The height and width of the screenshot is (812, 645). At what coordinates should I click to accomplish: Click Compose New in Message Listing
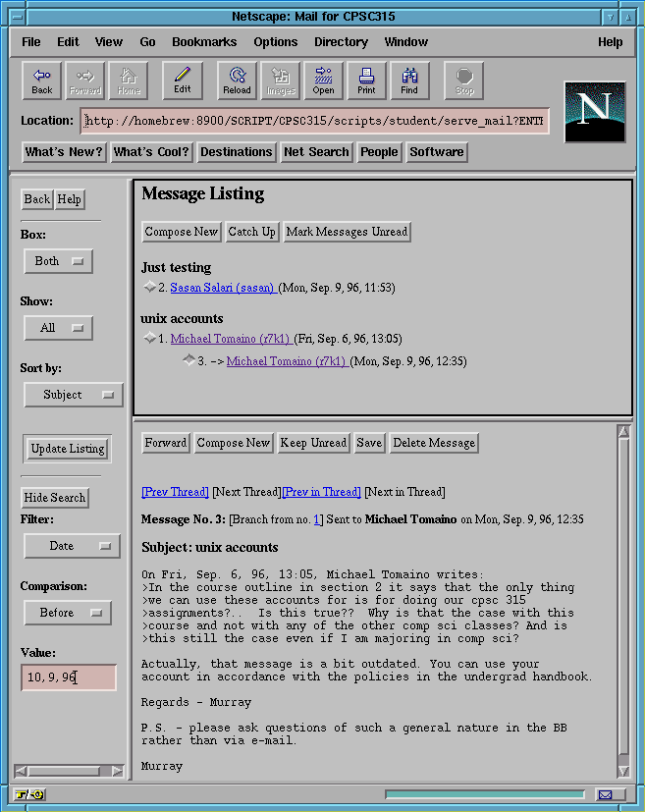[182, 232]
